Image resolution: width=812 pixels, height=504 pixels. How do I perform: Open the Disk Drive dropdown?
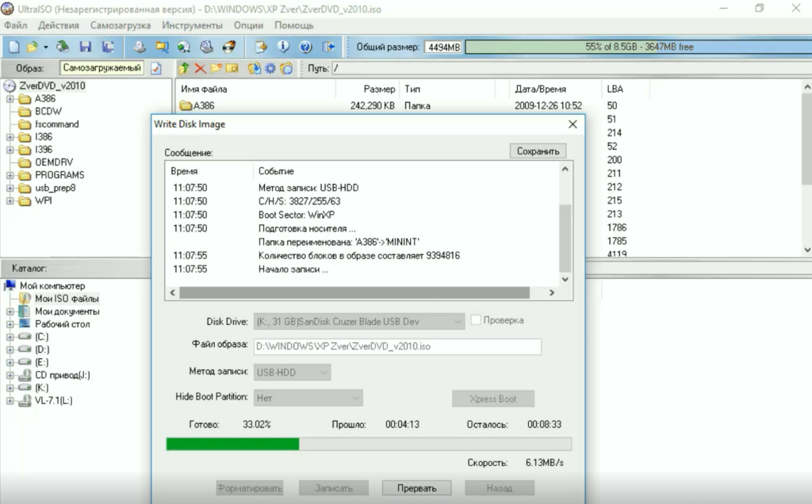(359, 321)
